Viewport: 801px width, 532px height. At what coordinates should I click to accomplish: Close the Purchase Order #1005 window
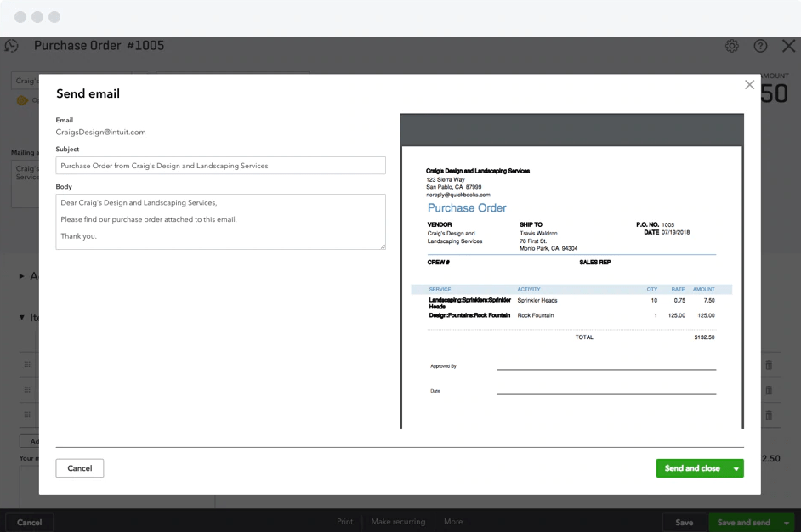[x=788, y=46]
